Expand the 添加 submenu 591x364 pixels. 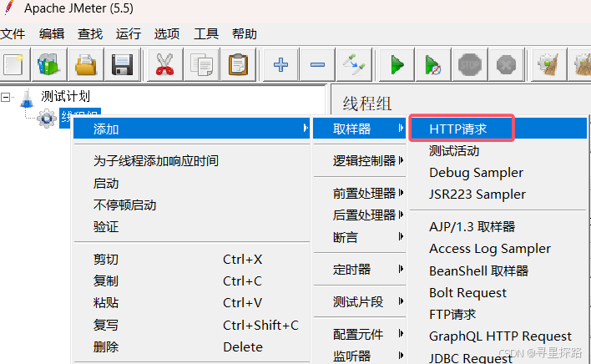pyautogui.click(x=191, y=129)
